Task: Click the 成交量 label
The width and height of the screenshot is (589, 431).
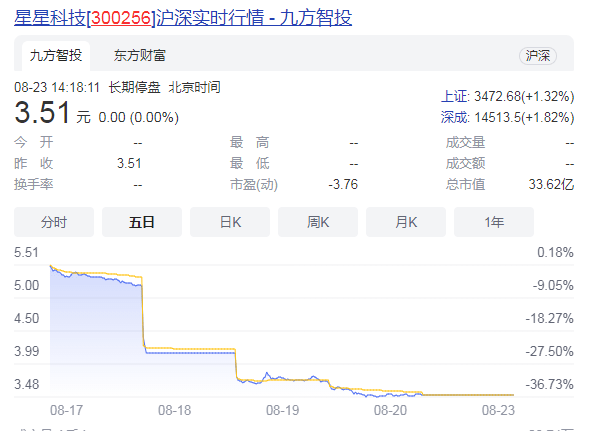Action: coord(465,142)
